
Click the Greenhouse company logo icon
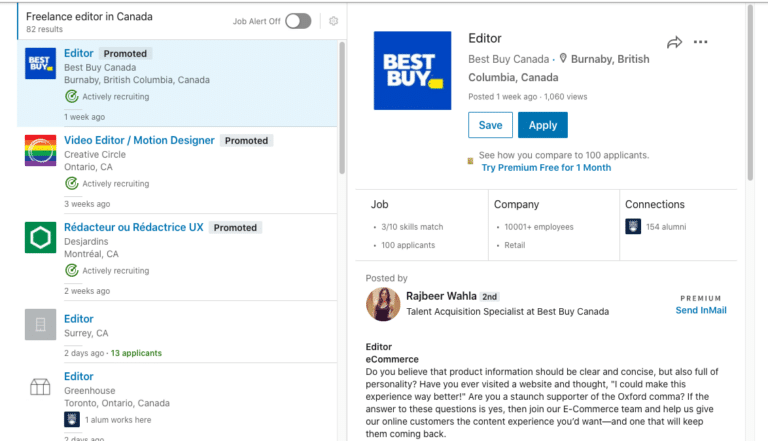[40, 387]
